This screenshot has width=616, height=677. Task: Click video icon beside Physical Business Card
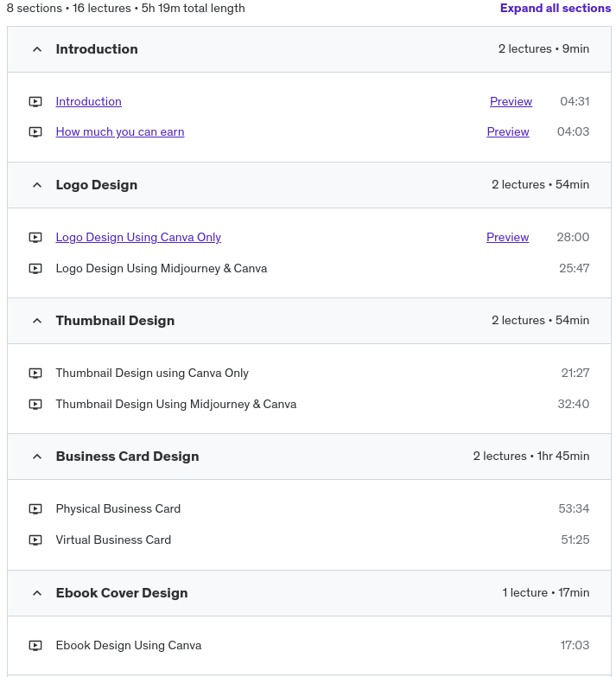coord(35,509)
